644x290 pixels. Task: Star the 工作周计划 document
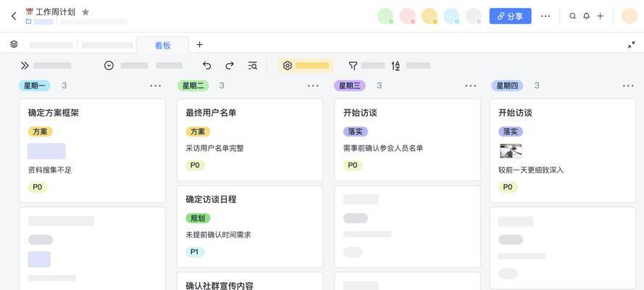85,12
